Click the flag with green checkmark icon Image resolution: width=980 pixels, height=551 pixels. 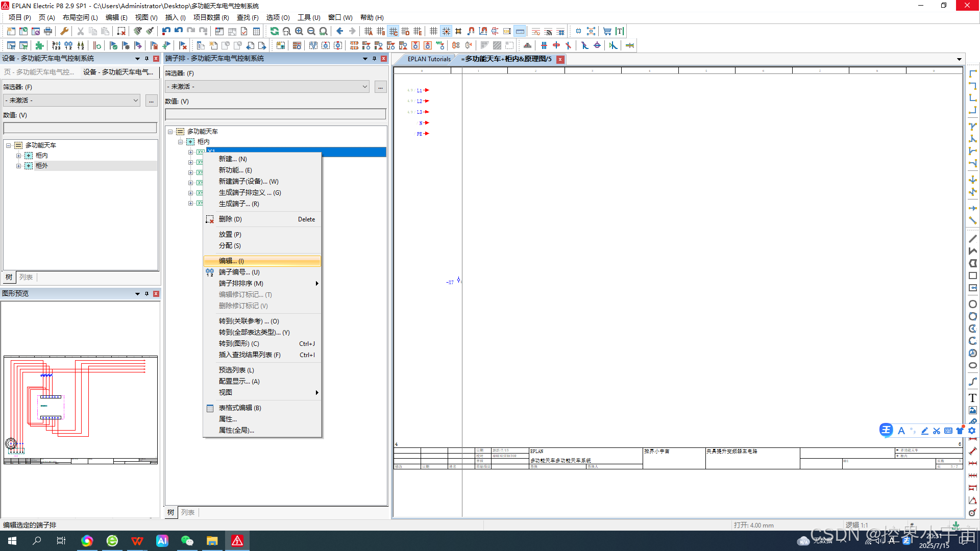tap(113, 45)
